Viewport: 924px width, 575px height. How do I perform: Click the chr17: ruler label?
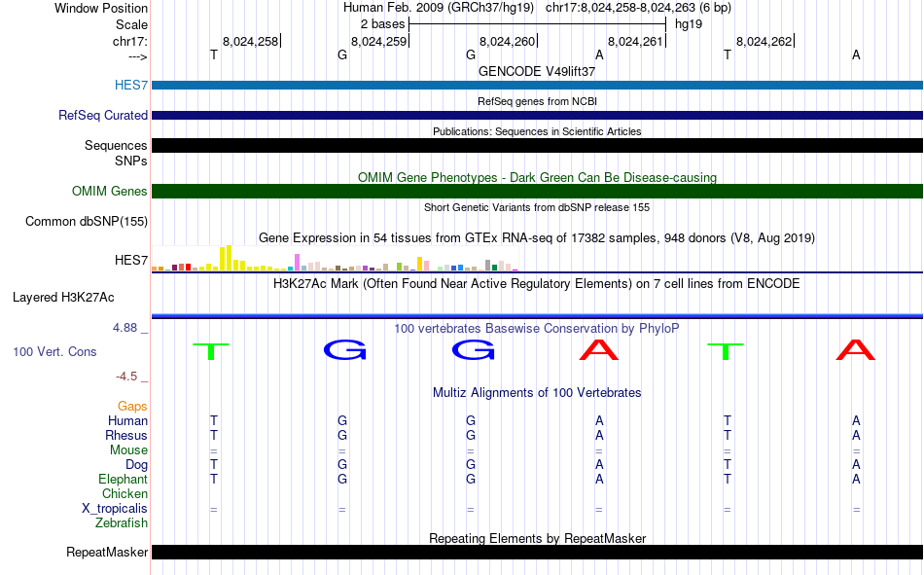click(129, 41)
